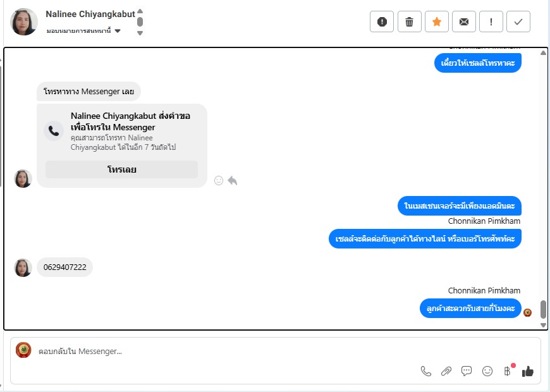Open Nalinee Chiyangkabut's header profile picture

point(24,21)
